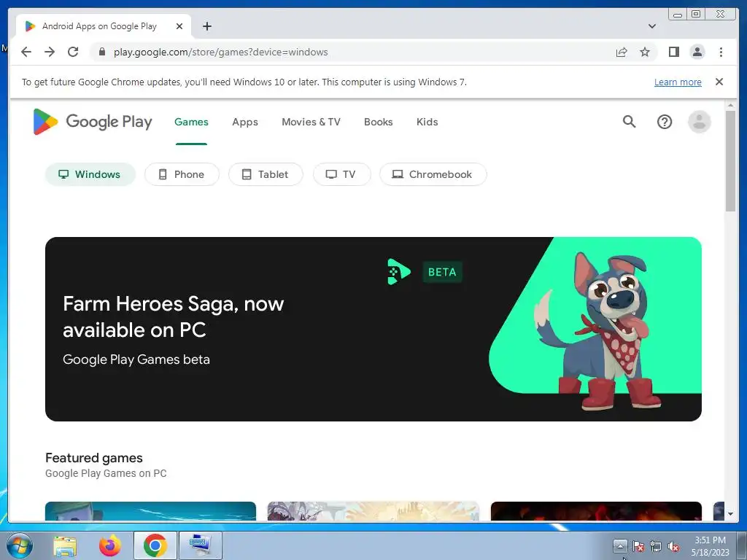Open the first featured game thumbnail
Viewport: 747px width, 560px height.
[150, 511]
